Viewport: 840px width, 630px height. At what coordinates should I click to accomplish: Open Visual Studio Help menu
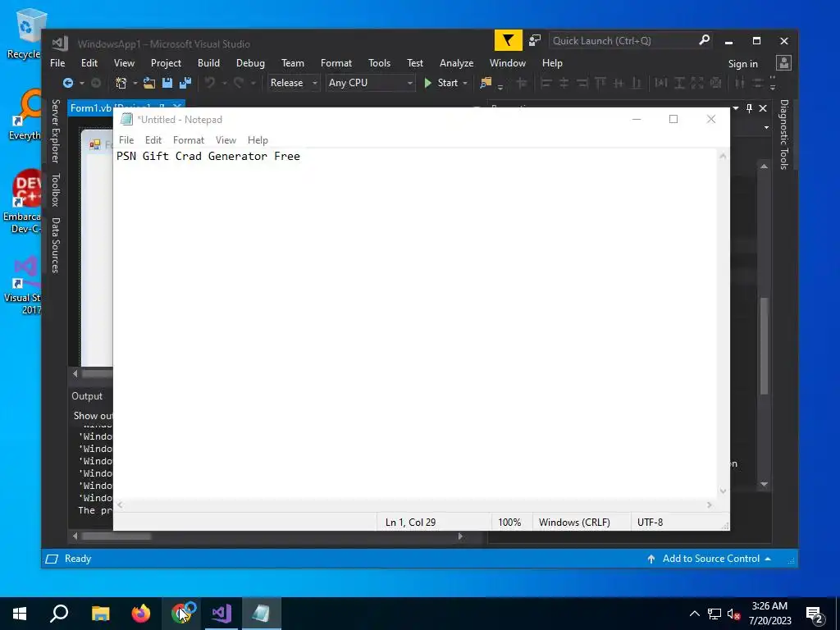(x=552, y=63)
